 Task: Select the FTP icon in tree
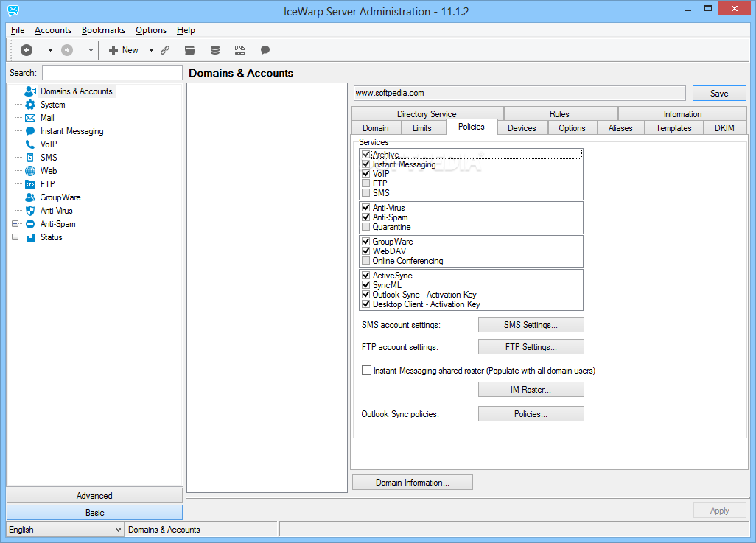(x=30, y=184)
